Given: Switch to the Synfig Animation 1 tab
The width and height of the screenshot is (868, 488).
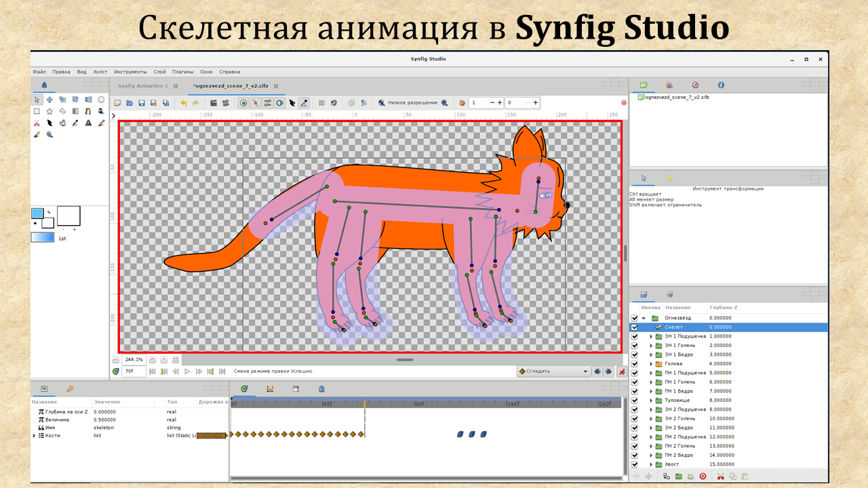Looking at the screenshot, I should 142,86.
